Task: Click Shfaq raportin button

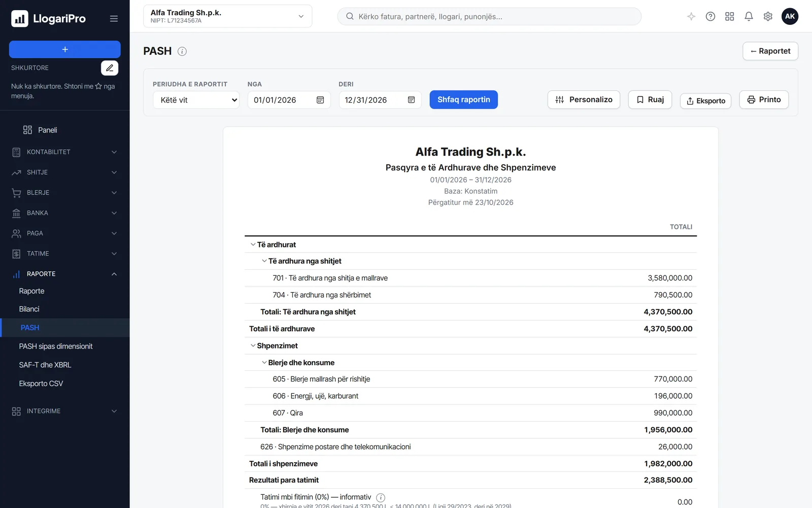Action: 463,100
